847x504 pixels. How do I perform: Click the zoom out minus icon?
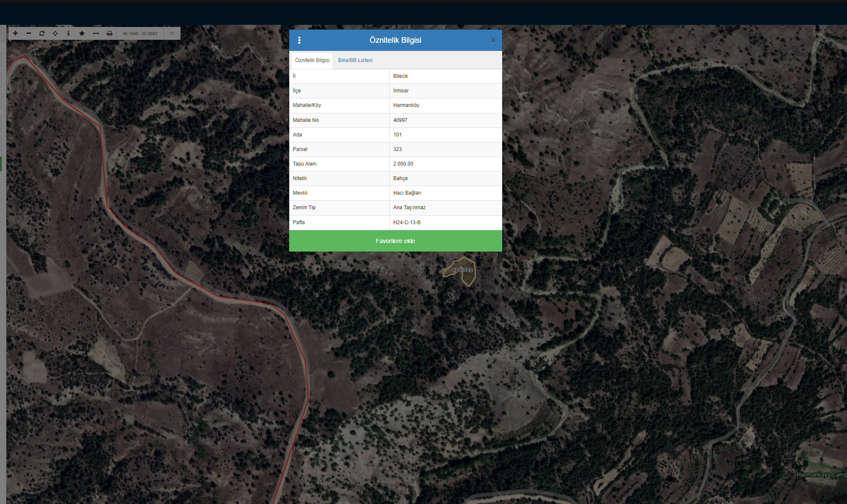point(29,33)
